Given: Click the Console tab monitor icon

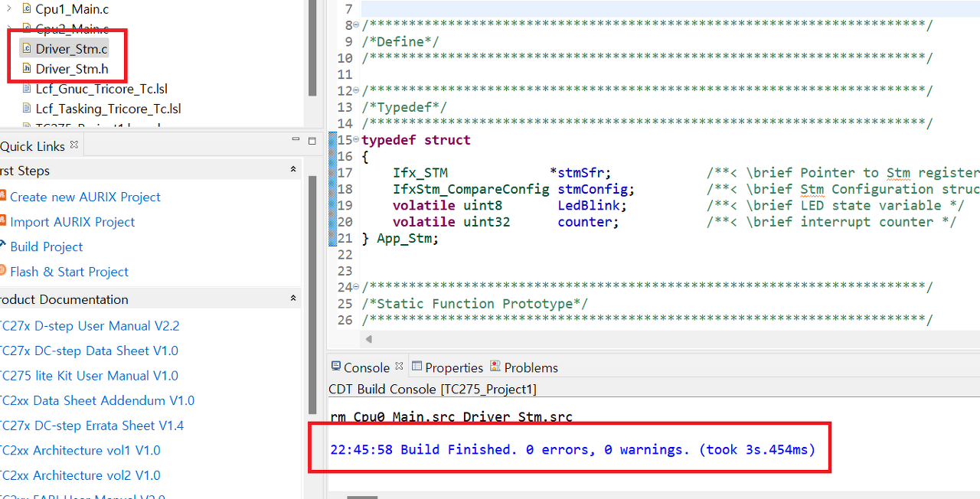Looking at the screenshot, I should 335,367.
